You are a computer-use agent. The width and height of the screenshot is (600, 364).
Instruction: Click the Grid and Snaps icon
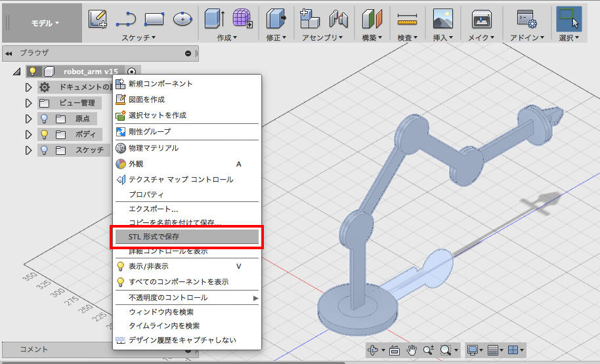[493, 350]
